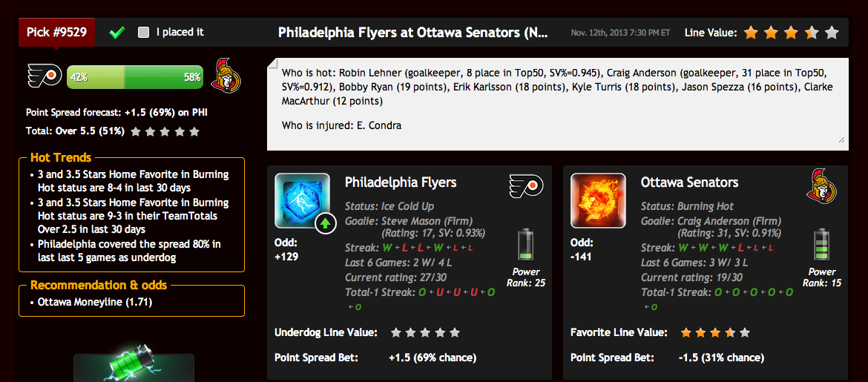This screenshot has width=868, height=382.
Task: Click the Flyers logo in Philadelphia team card
Action: pos(526,187)
